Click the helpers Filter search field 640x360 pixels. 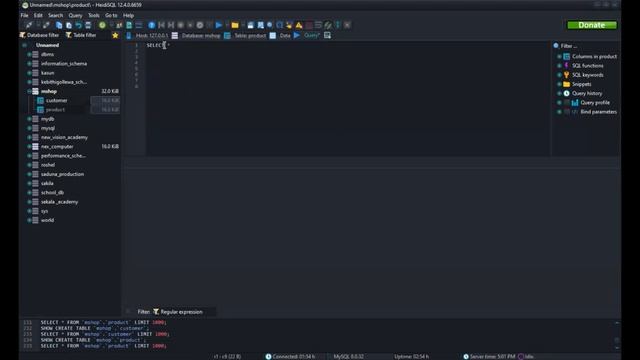pyautogui.click(x=587, y=46)
